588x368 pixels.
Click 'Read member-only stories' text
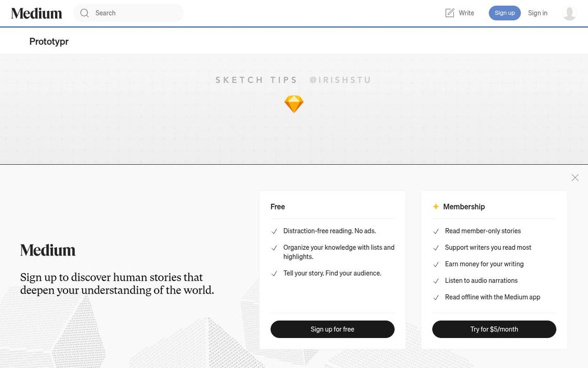click(483, 231)
